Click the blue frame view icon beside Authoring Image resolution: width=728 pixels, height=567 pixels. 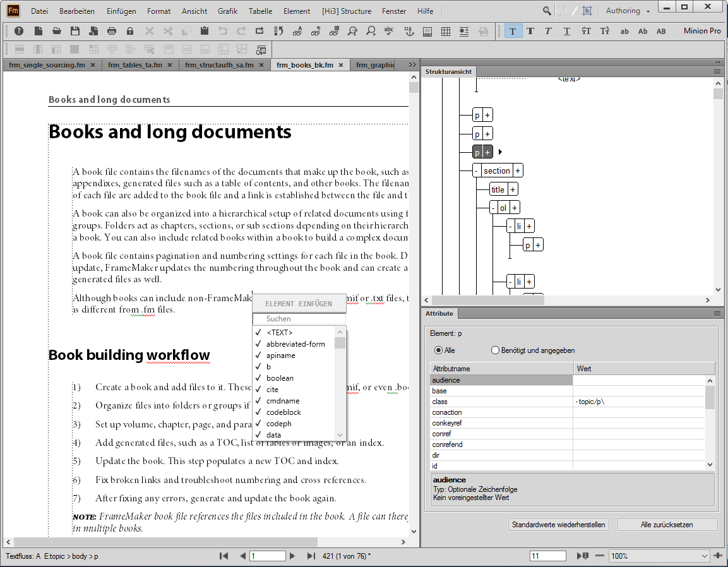pos(587,11)
